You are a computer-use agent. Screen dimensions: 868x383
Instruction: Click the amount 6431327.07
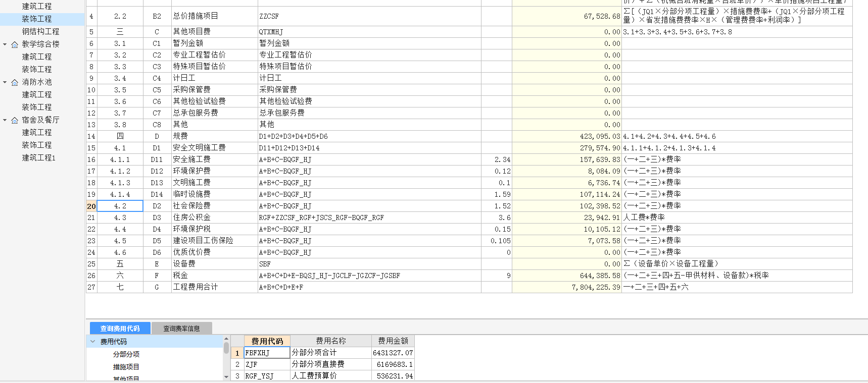(x=393, y=353)
